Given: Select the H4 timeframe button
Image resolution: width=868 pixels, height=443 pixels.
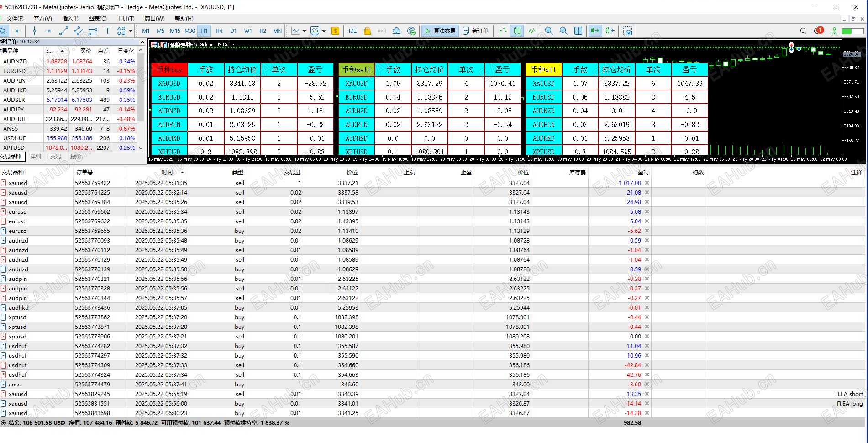Looking at the screenshot, I should [x=219, y=31].
